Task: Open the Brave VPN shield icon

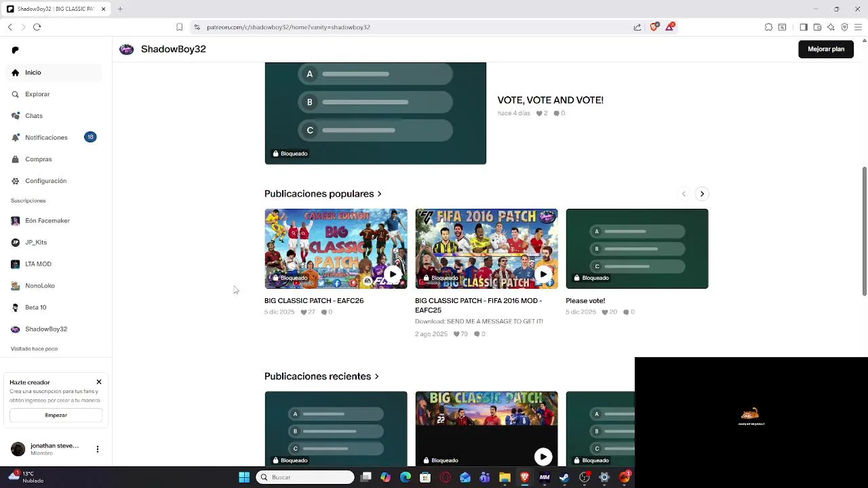Action: click(x=844, y=27)
